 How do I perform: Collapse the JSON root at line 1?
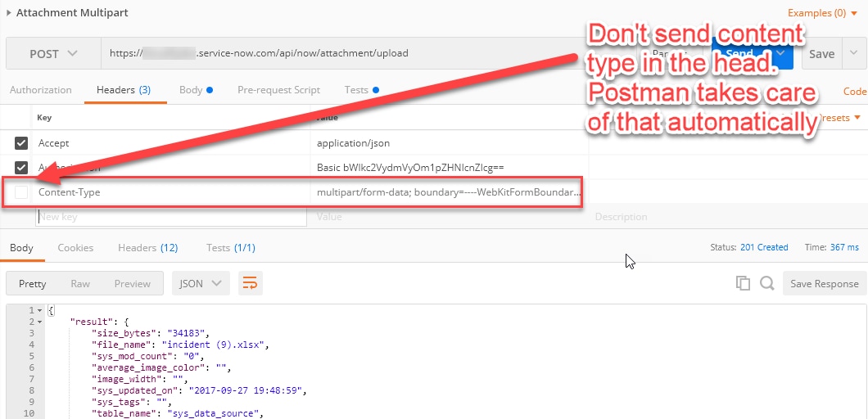tap(39, 310)
